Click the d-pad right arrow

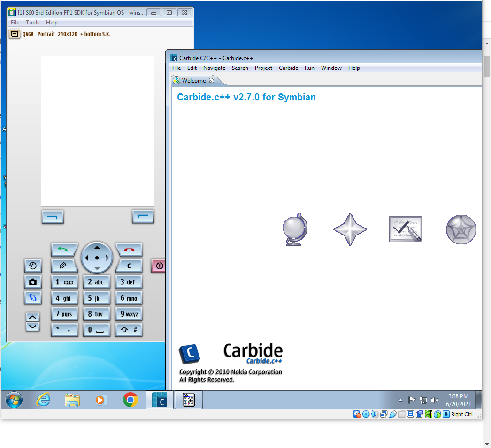coord(107,258)
